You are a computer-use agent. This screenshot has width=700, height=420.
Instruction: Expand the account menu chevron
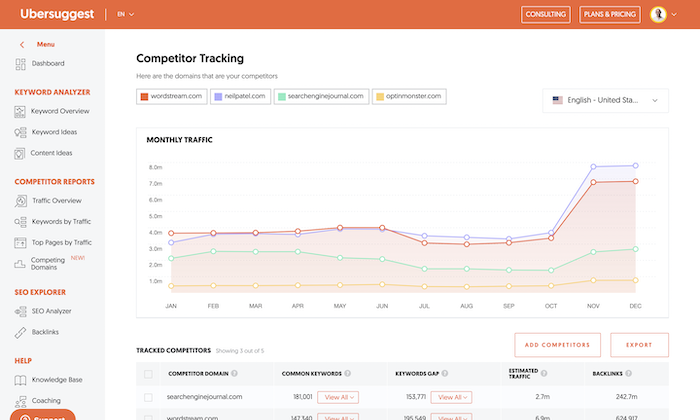674,15
